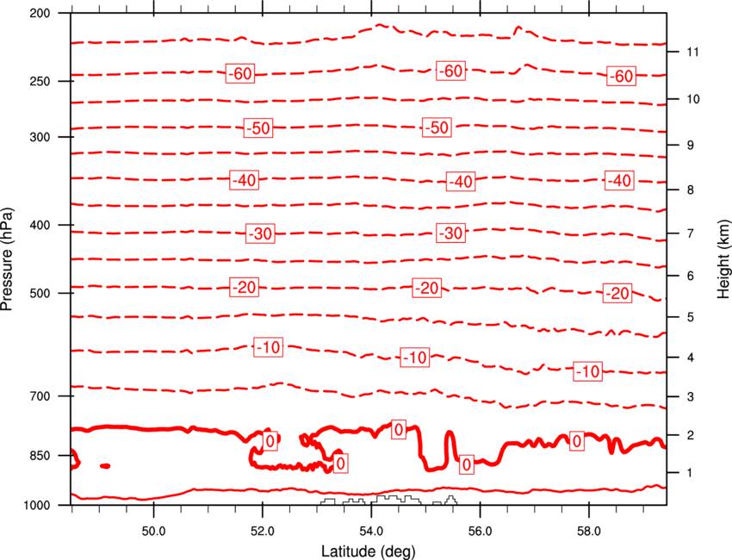Select the 500 pressure tick label
Screen dimensions: 732x560
click(40, 293)
